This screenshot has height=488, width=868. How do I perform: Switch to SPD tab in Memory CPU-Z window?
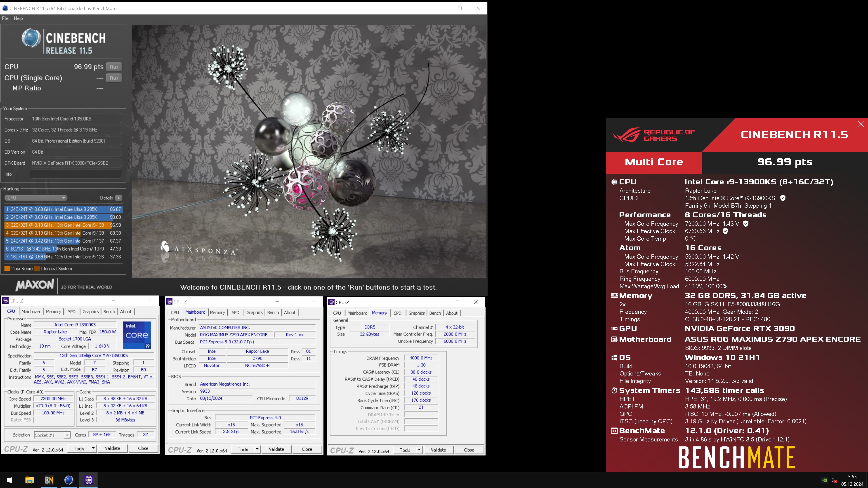(x=398, y=313)
